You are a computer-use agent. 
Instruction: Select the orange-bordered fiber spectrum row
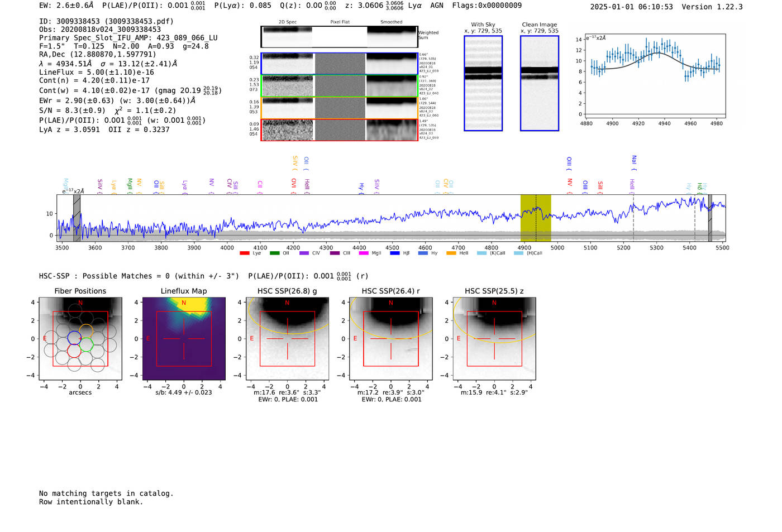coord(339,108)
